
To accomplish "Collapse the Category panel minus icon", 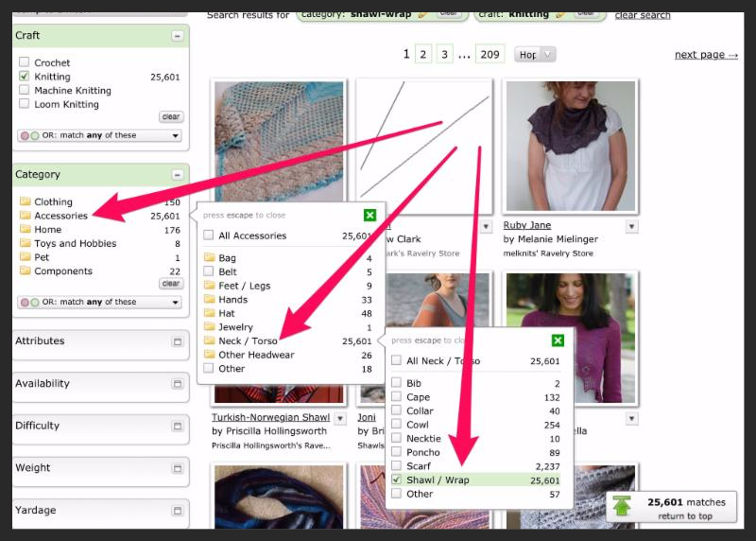I will 177,175.
